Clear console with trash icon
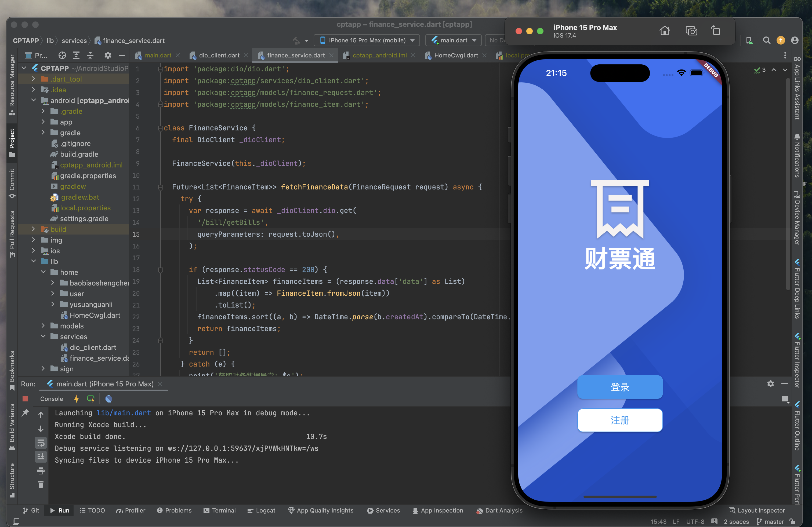The image size is (812, 527). click(x=41, y=484)
